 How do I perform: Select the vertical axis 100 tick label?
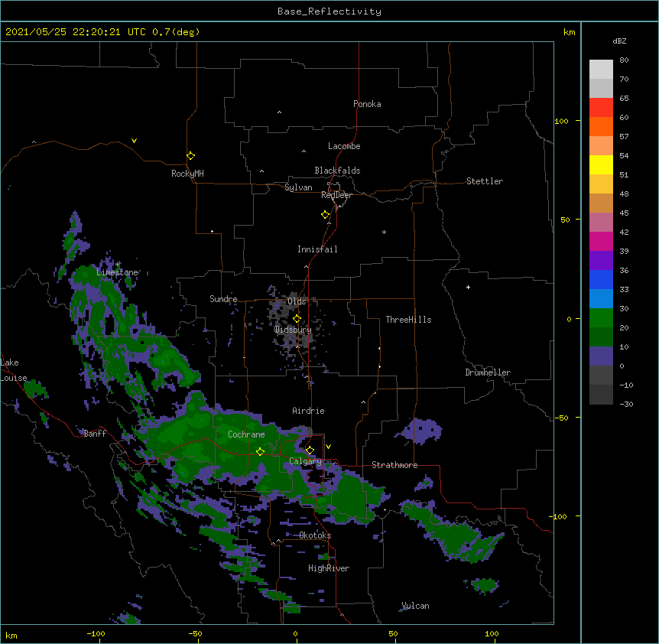coord(561,121)
